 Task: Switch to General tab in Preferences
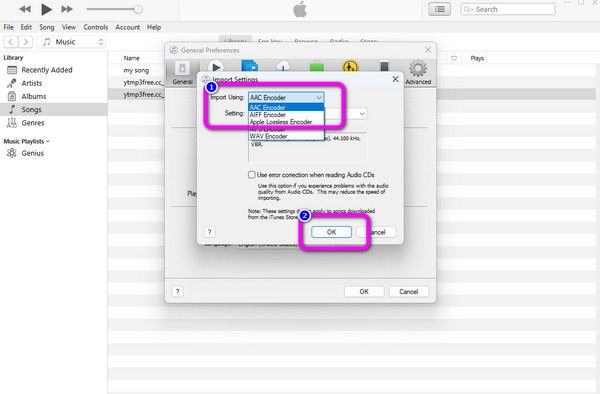[x=183, y=73]
